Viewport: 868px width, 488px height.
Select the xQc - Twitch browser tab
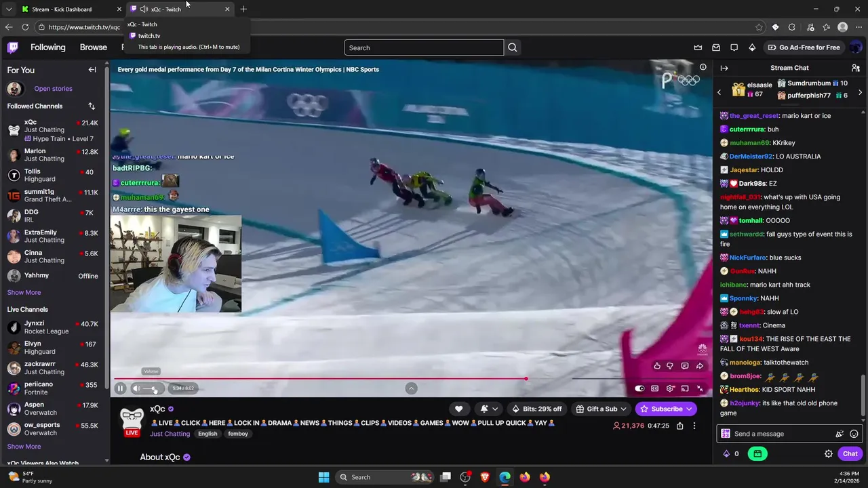point(180,9)
